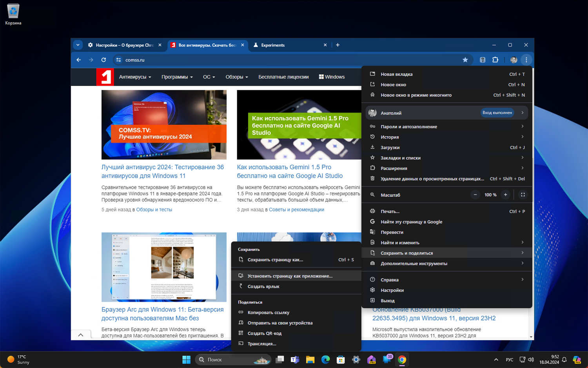Enter fullscreen mode from the Масштаб row

(x=523, y=195)
